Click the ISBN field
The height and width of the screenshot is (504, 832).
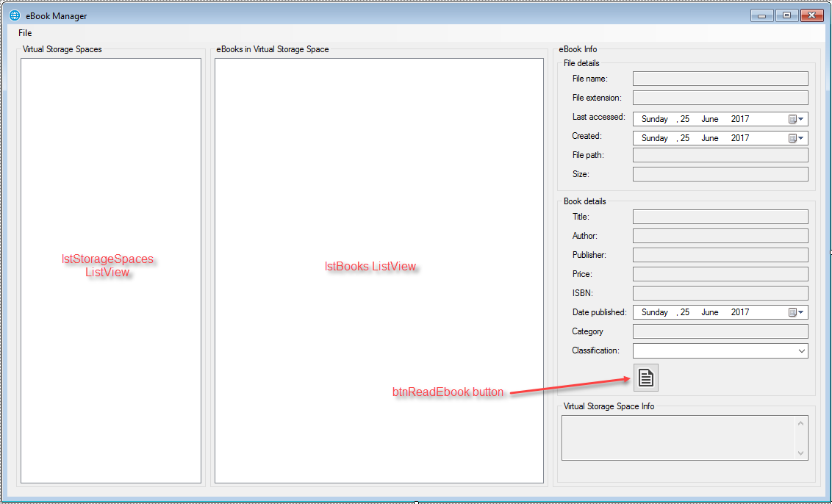[x=720, y=293]
